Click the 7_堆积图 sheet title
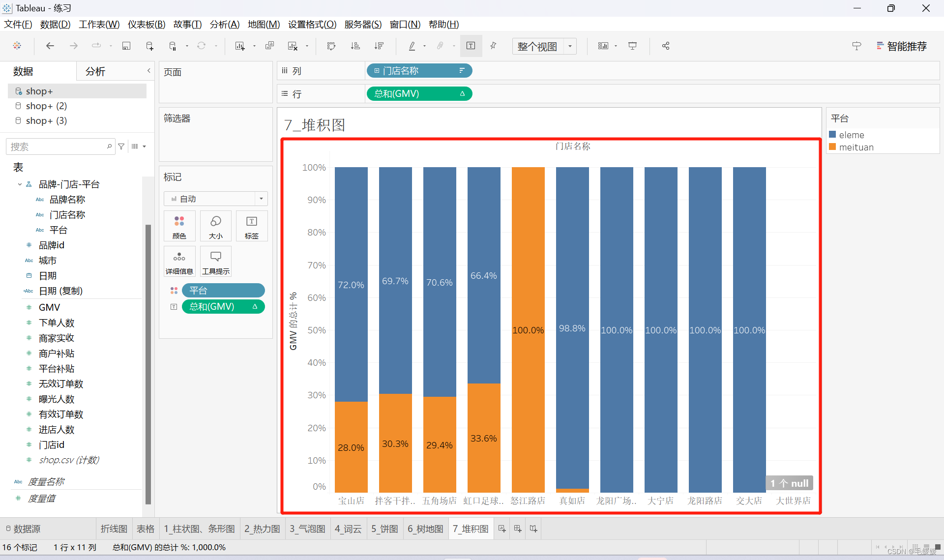 point(315,125)
